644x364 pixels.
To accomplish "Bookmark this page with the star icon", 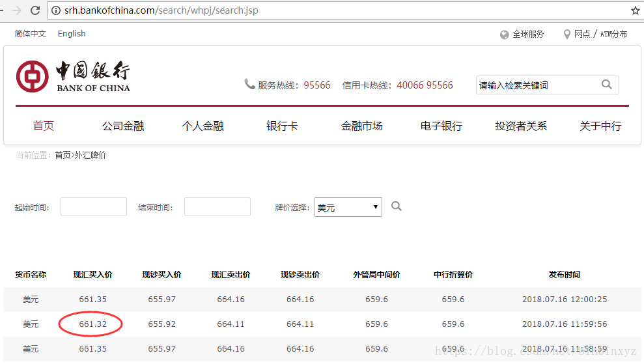I will point(636,10).
